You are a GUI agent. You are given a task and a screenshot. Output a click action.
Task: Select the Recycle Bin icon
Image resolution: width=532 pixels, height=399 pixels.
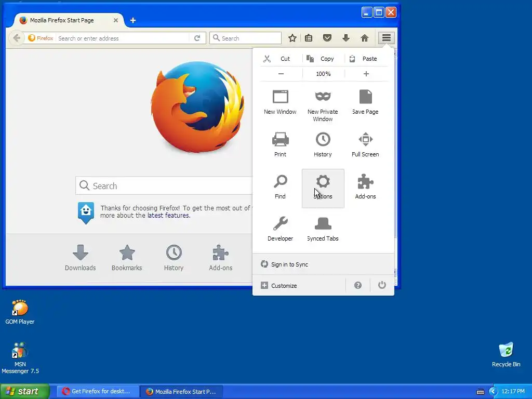(x=506, y=355)
